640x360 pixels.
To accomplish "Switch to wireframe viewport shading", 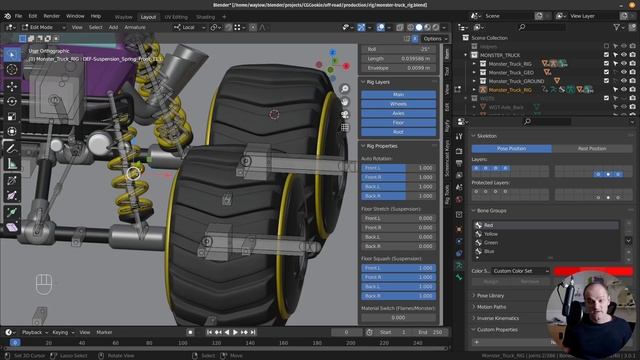I will [x=411, y=27].
